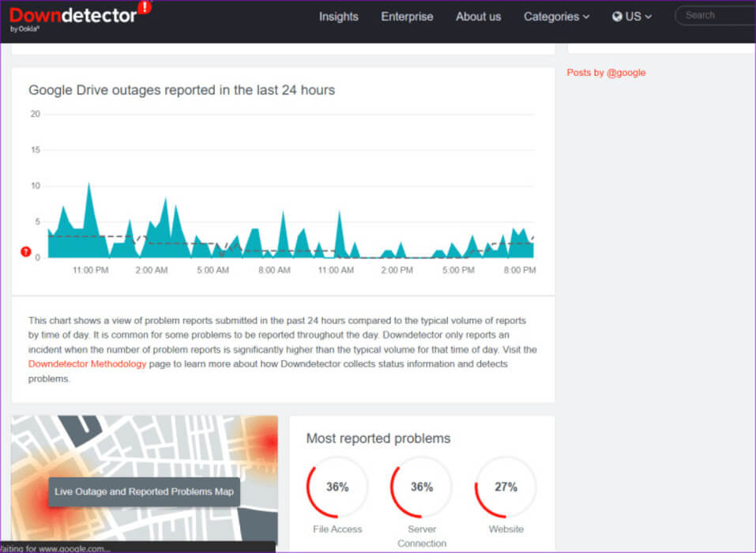Click the '11:00 AM' axis label
This screenshot has width=756, height=553.
coord(336,270)
